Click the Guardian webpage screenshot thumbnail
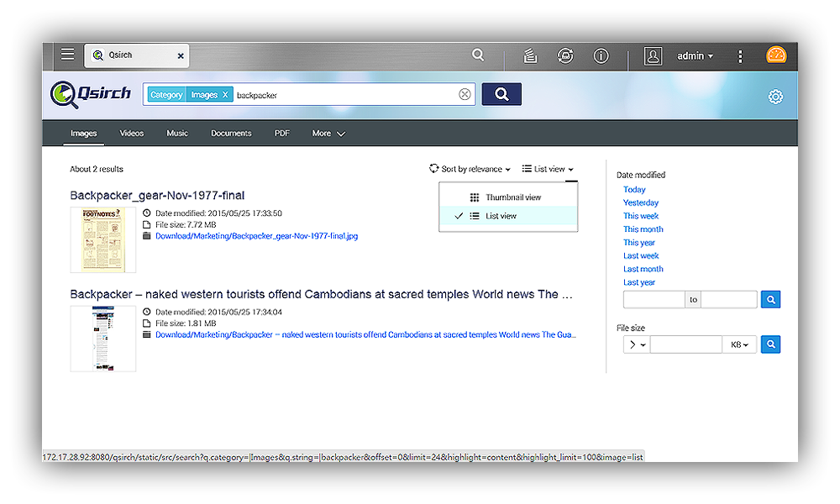The height and width of the screenshot is (504, 840). pos(102,339)
